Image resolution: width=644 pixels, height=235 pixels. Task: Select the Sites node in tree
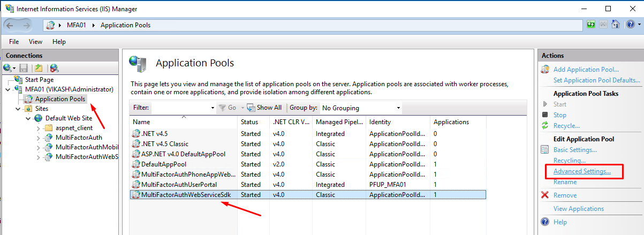click(41, 109)
